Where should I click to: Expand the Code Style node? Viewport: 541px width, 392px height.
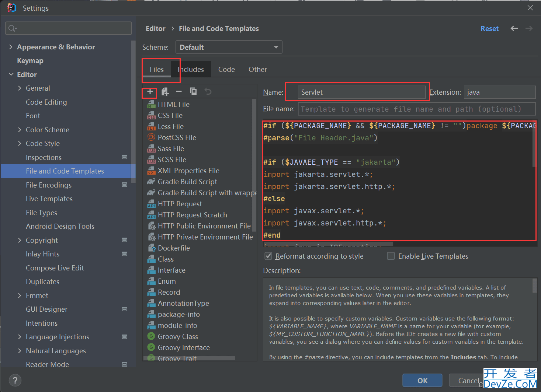[x=20, y=143]
